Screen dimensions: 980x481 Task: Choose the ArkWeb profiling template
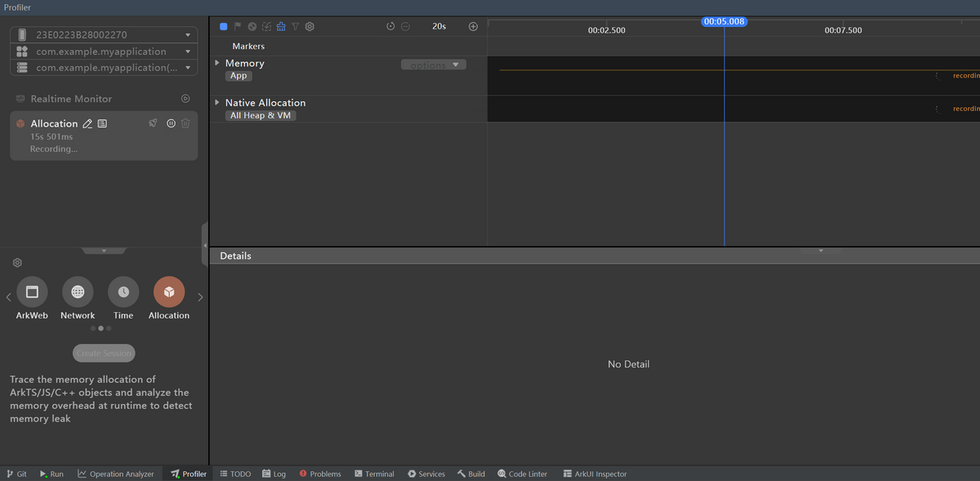(x=32, y=292)
